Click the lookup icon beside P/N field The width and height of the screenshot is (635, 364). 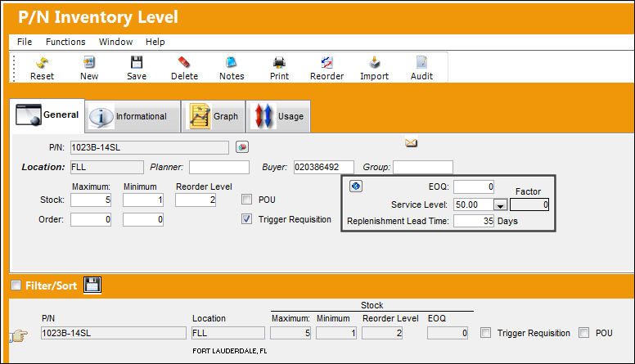[x=242, y=147]
